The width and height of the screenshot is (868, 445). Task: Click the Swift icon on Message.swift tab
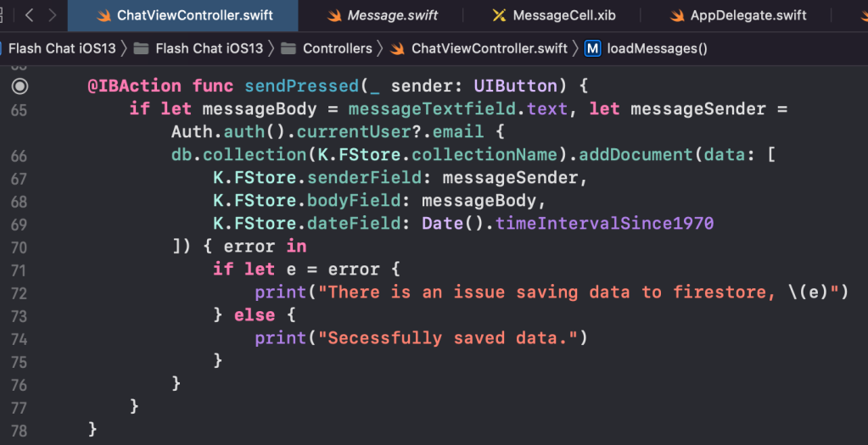point(334,16)
